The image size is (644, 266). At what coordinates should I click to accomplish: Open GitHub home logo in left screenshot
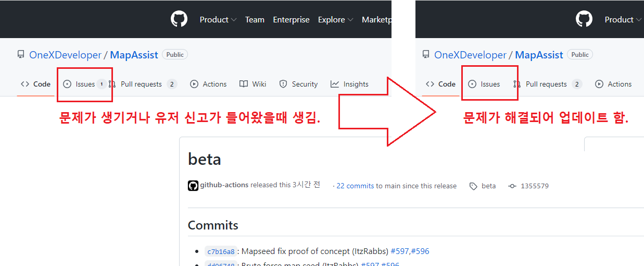click(x=179, y=19)
